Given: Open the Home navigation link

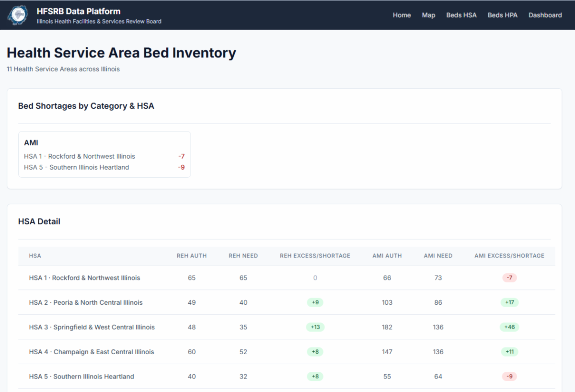Looking at the screenshot, I should (x=402, y=15).
